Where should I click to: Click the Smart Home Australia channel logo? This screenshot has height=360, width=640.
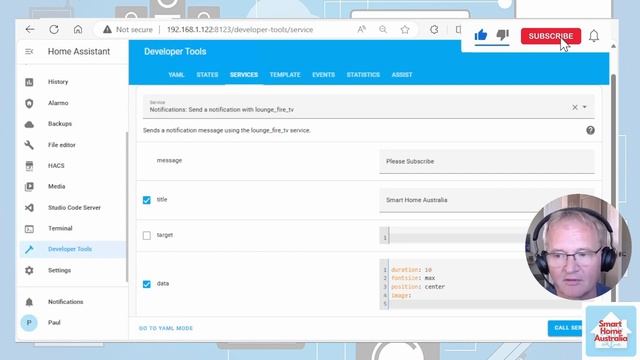[611, 331]
